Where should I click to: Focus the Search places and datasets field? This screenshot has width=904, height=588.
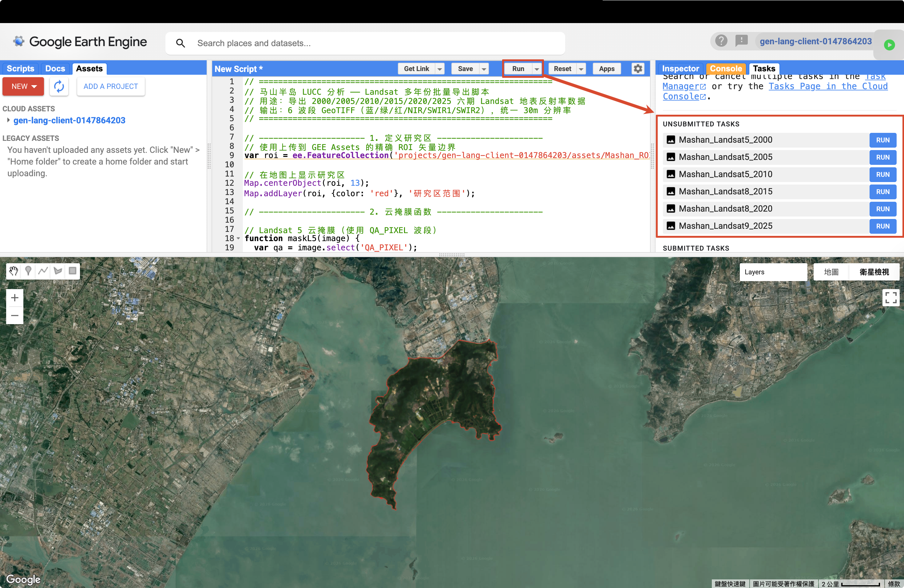365,43
